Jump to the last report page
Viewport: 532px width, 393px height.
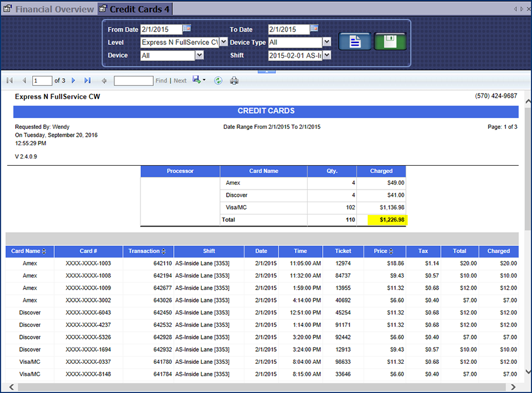pyautogui.click(x=88, y=80)
